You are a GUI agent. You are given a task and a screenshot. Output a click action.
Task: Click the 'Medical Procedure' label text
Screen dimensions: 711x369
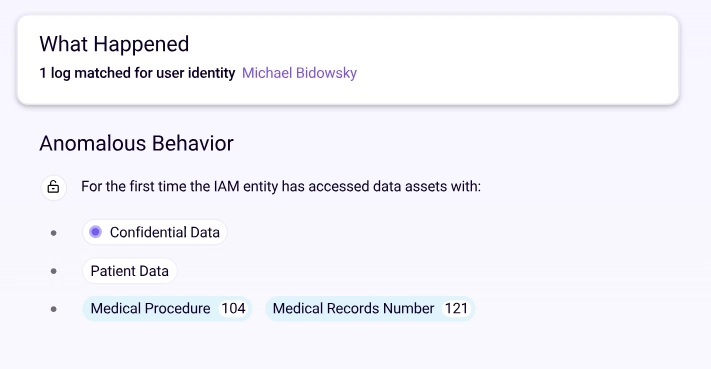tap(151, 309)
